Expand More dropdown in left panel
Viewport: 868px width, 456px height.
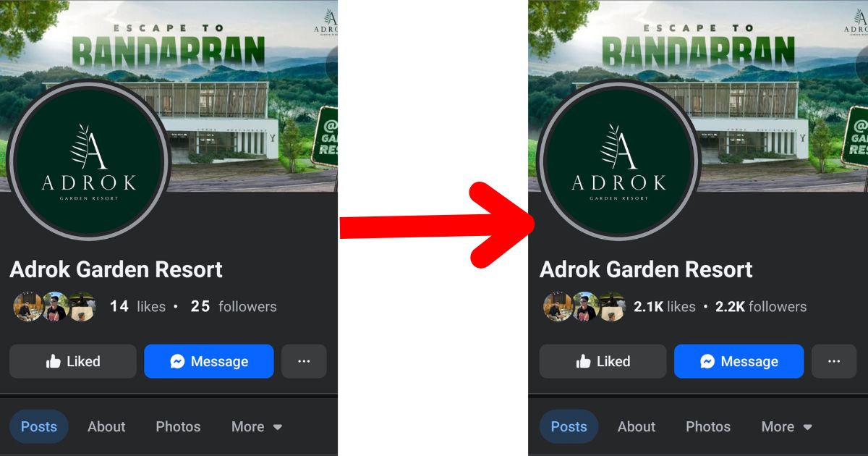coord(257,426)
